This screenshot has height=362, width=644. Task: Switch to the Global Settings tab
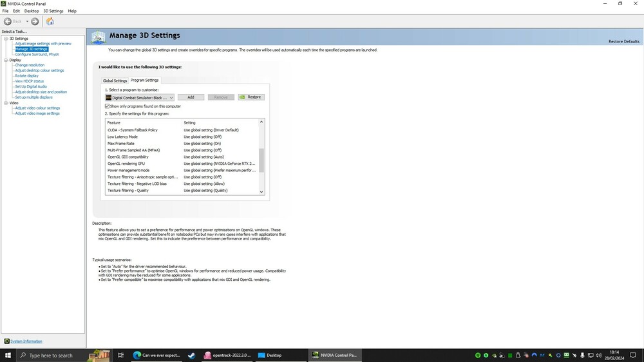tap(115, 81)
